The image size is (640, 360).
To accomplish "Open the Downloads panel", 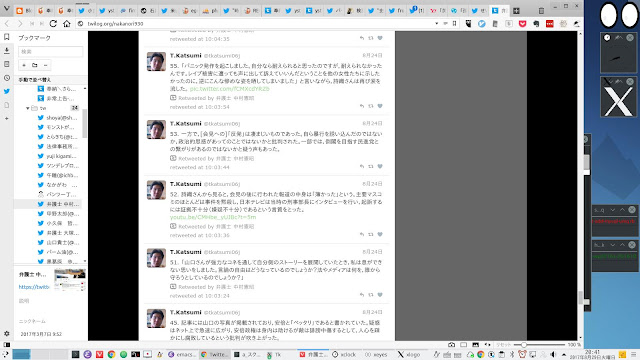I will pyautogui.click(x=7, y=51).
